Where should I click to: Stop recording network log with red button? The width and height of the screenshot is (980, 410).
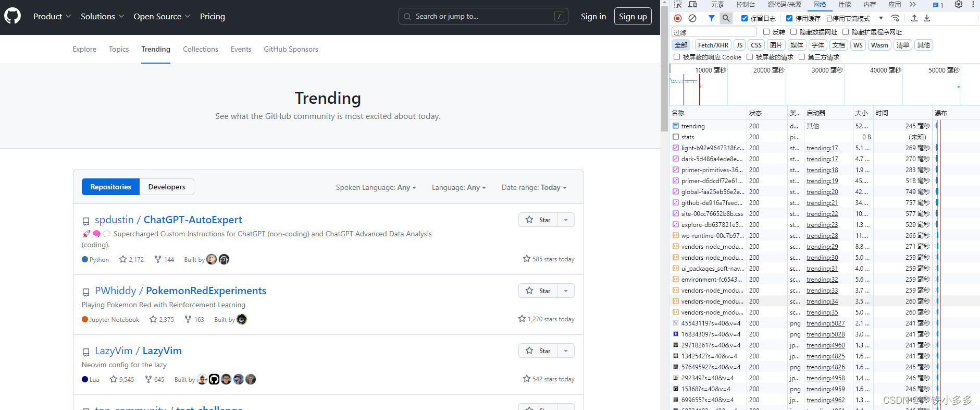(x=678, y=18)
